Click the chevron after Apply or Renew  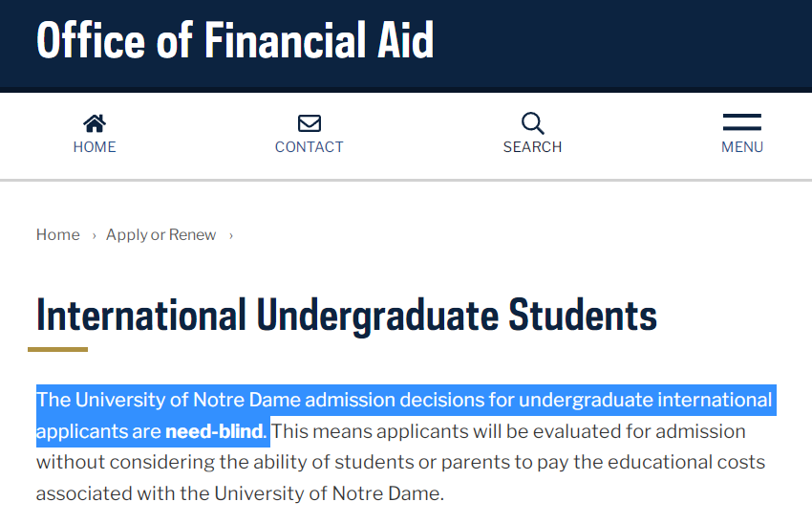tap(231, 236)
